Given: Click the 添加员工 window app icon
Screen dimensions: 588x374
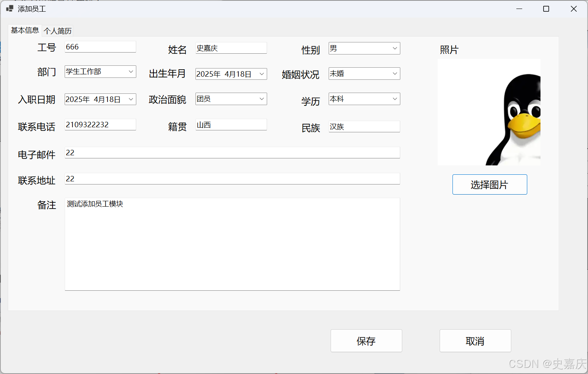Looking at the screenshot, I should pos(10,9).
